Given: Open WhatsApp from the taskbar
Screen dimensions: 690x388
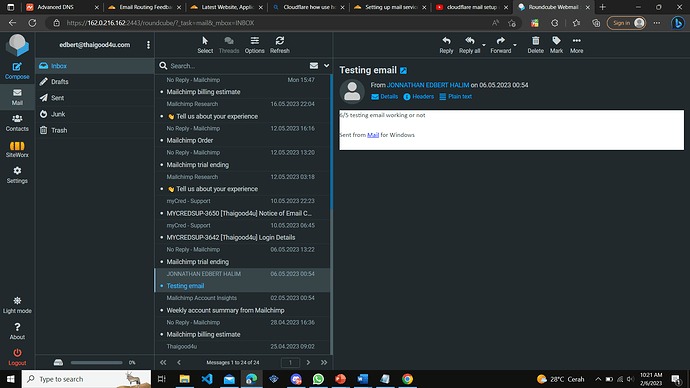Looking at the screenshot, I should [318, 379].
